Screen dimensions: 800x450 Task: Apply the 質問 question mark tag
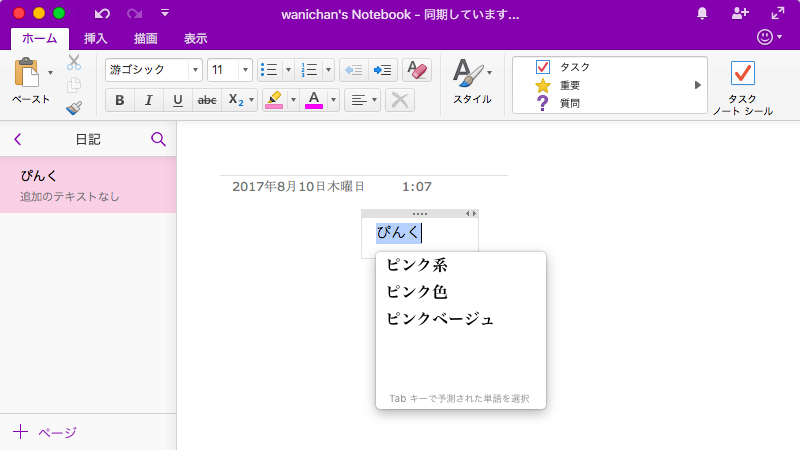[x=557, y=103]
